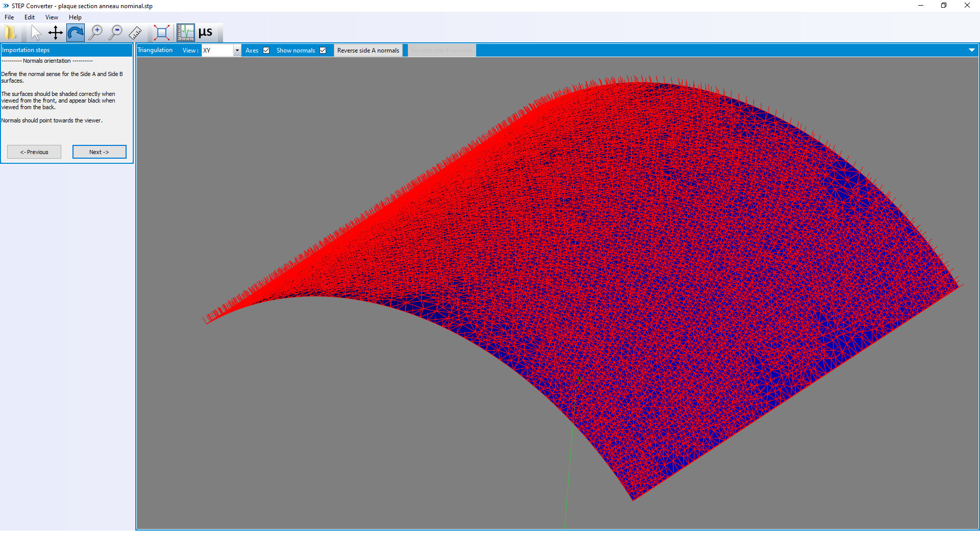Open the signal waveform tool
Viewport: 980px width, 551px height.
185,32
